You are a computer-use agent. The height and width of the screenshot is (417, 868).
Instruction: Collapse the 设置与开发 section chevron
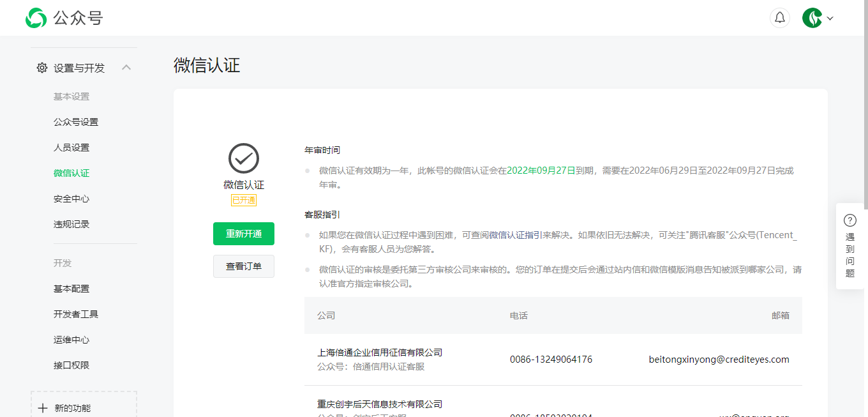pyautogui.click(x=126, y=67)
